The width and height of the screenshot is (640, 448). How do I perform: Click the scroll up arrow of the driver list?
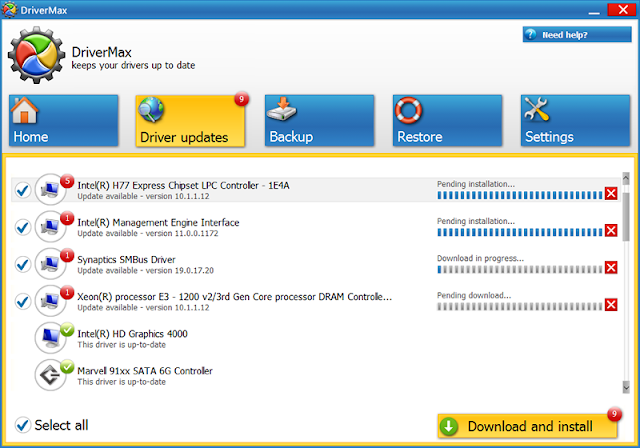pyautogui.click(x=626, y=178)
